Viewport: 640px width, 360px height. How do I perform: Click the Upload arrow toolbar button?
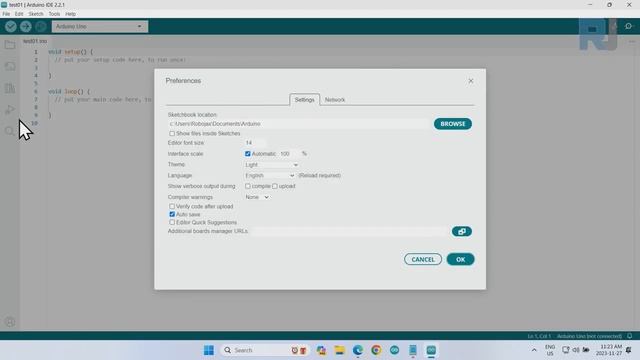(x=26, y=27)
